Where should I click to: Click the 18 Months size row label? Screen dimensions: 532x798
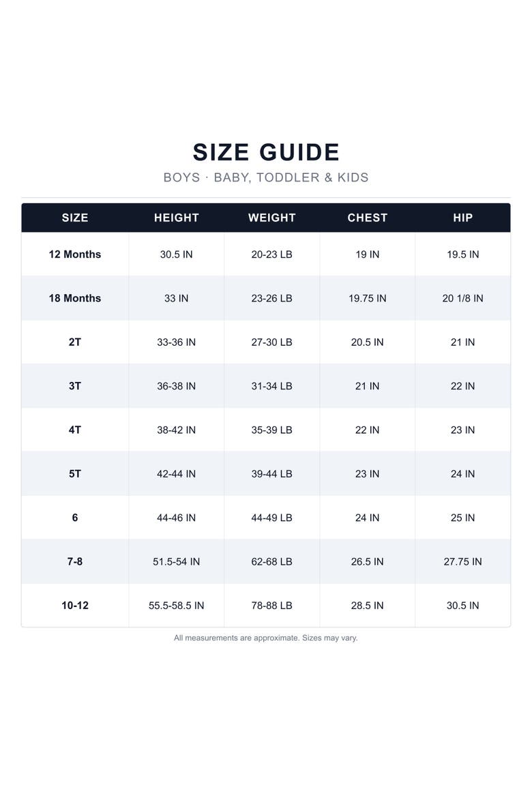point(75,298)
